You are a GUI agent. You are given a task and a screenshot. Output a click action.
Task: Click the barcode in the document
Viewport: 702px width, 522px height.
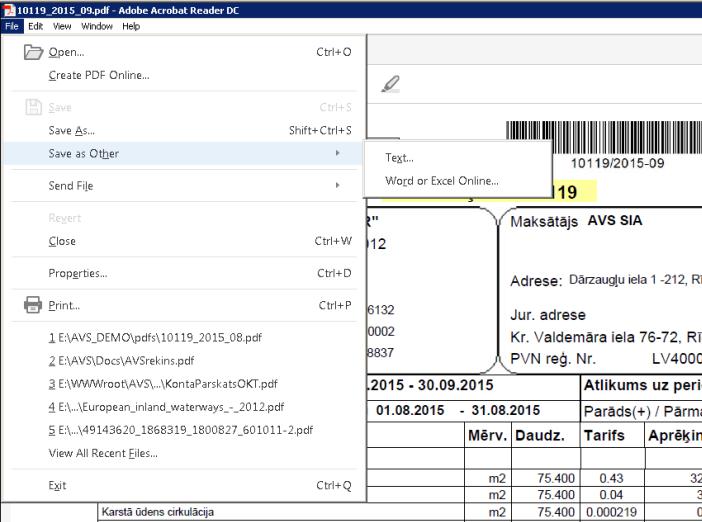click(x=604, y=137)
